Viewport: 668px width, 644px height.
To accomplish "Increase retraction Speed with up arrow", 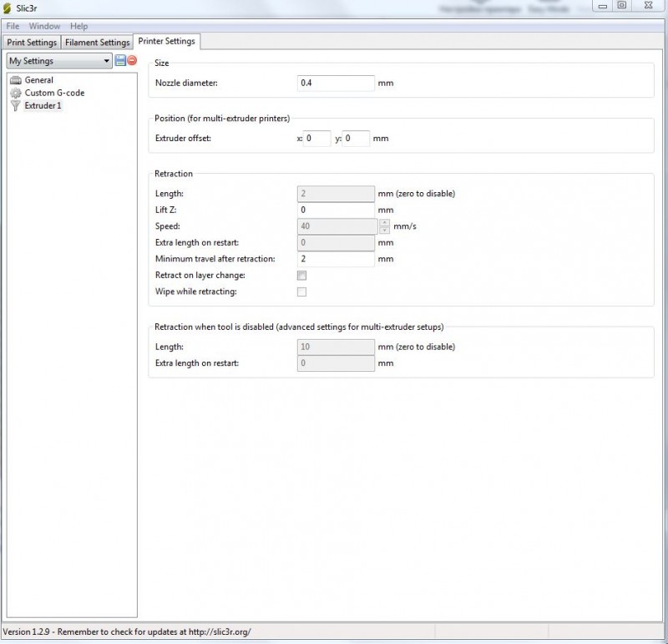I will [385, 222].
